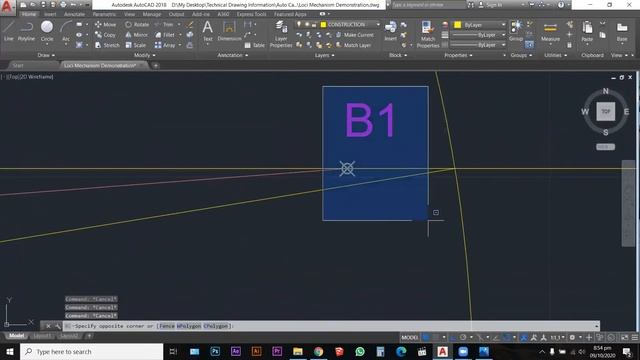Click Make Current layer button

click(354, 35)
